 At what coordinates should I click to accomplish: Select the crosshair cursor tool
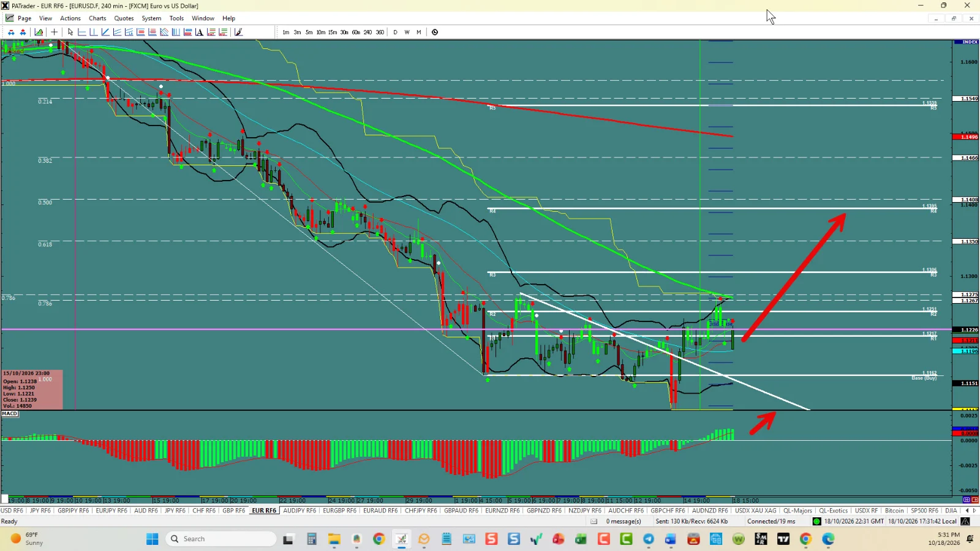point(54,32)
